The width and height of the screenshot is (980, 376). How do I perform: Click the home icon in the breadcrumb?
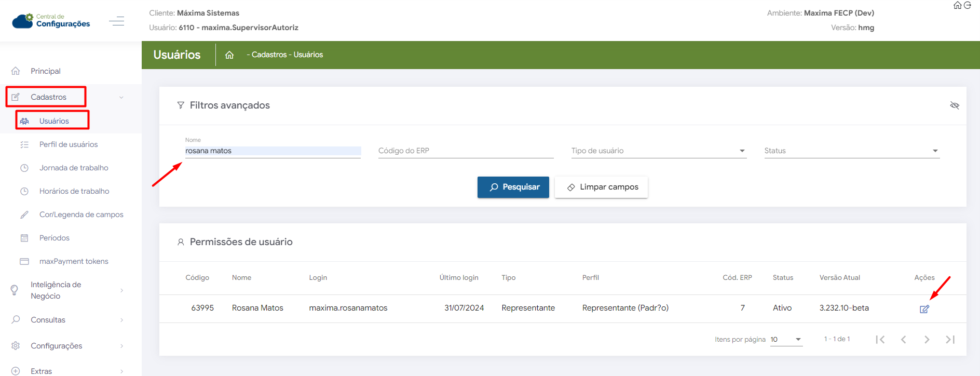point(229,55)
